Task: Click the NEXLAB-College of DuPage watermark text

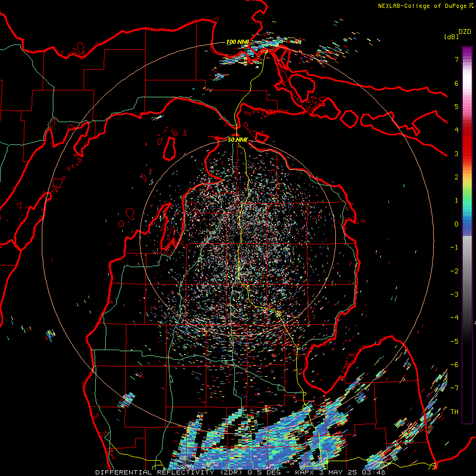Action: point(425,6)
